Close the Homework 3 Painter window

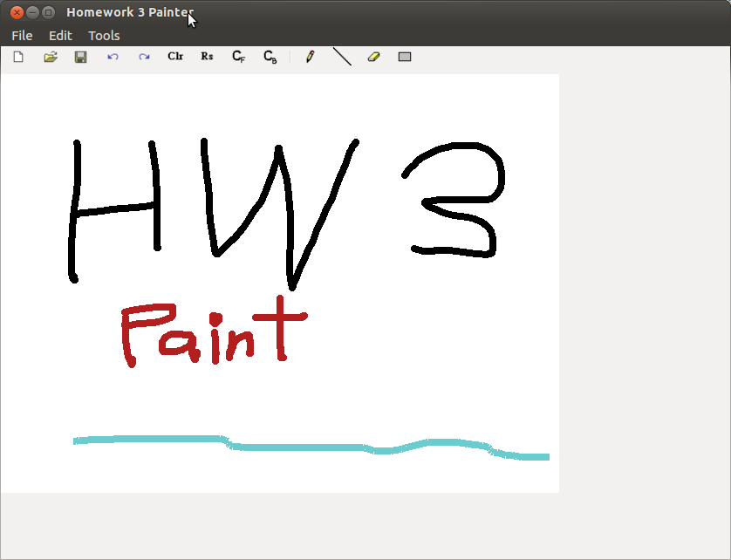tap(16, 12)
